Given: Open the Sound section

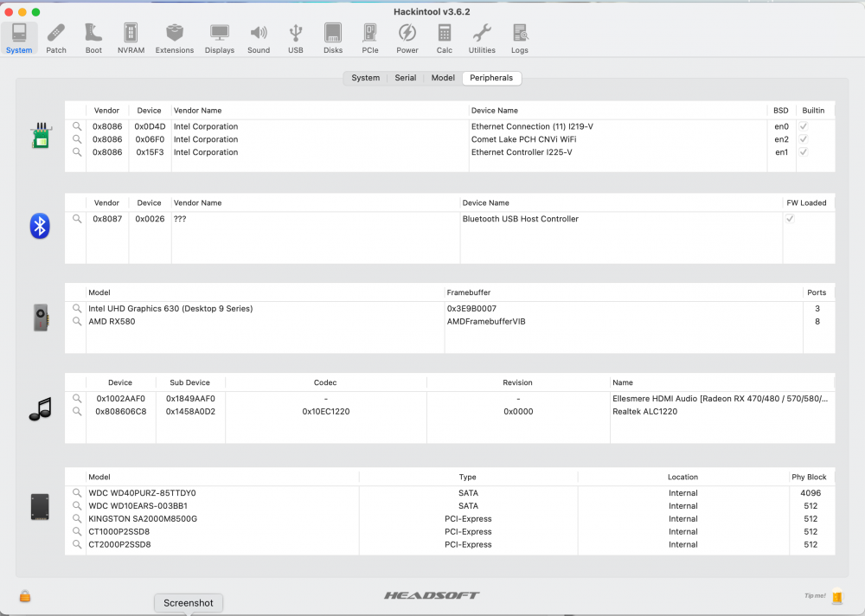Looking at the screenshot, I should (258, 39).
